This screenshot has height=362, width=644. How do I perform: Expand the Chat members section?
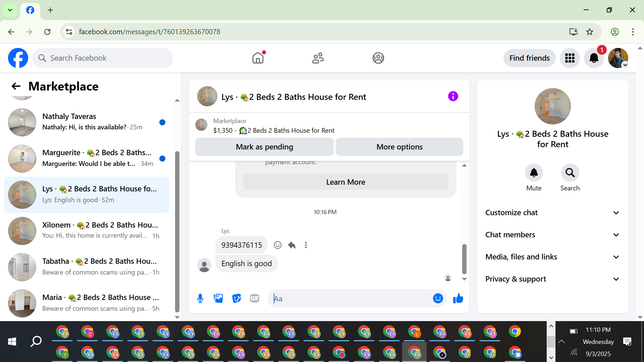(x=553, y=235)
